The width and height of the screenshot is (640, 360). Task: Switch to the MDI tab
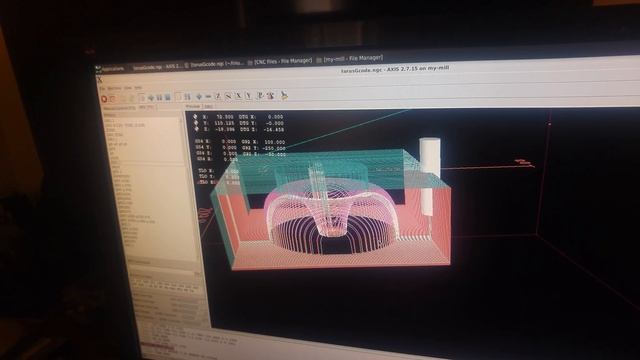click(x=146, y=107)
